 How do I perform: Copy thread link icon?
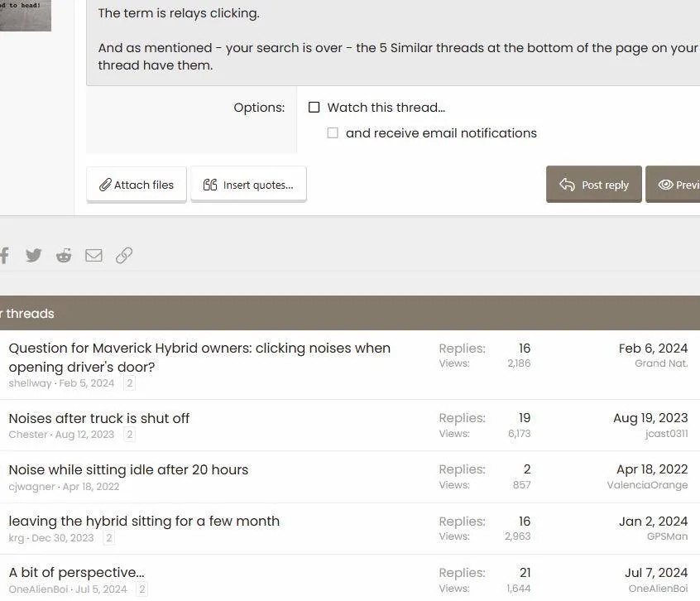[123, 256]
